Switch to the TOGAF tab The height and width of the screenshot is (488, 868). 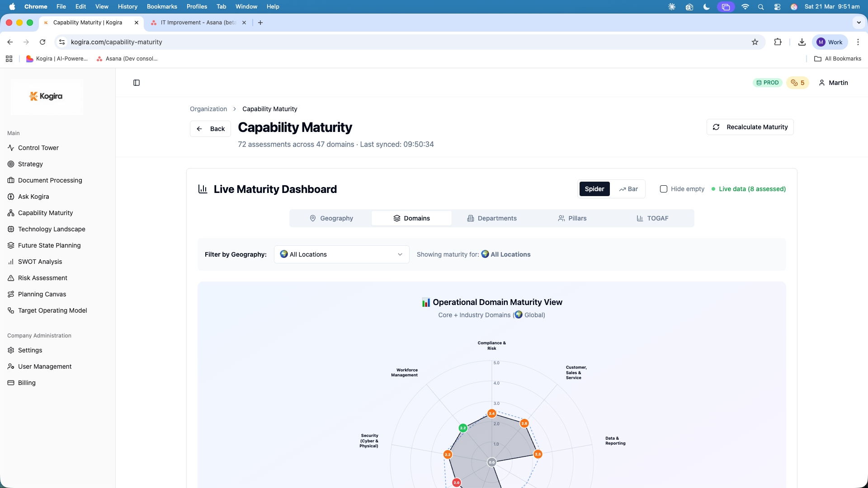click(653, 218)
